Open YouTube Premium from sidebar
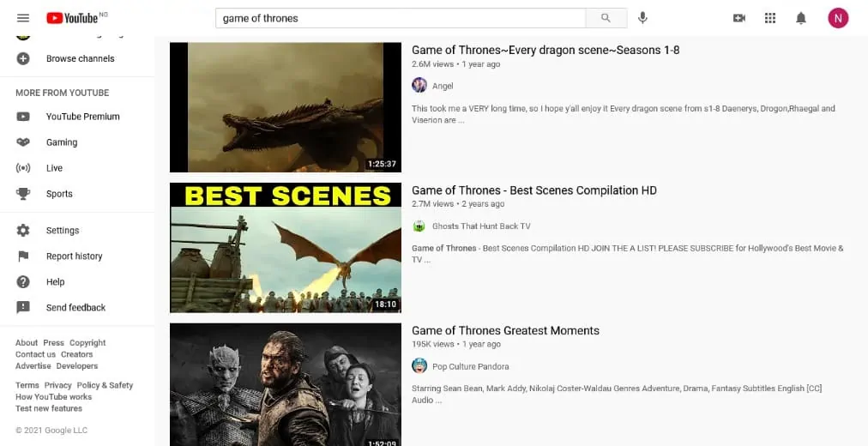Image resolution: width=868 pixels, height=446 pixels. (x=77, y=117)
